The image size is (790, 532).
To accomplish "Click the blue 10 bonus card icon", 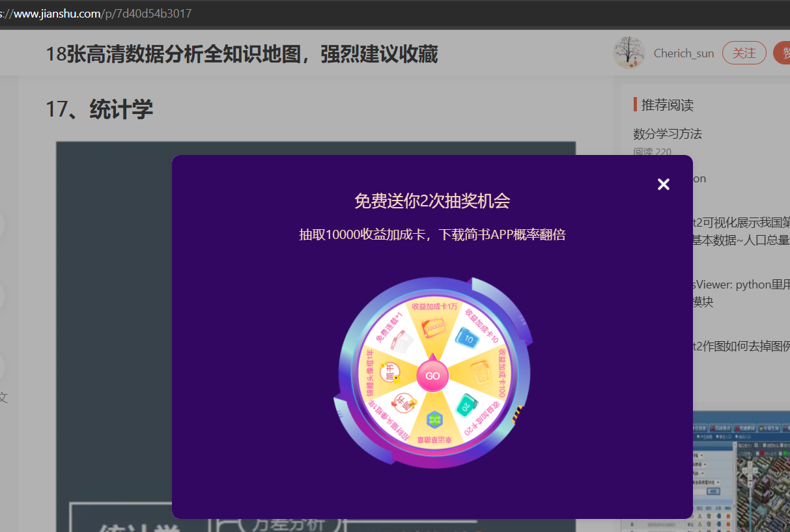I will pyautogui.click(x=468, y=338).
